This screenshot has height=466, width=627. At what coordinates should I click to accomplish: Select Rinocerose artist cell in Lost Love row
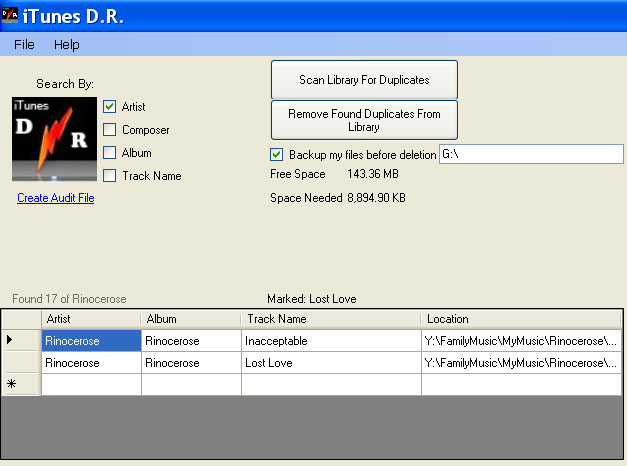[92, 363]
